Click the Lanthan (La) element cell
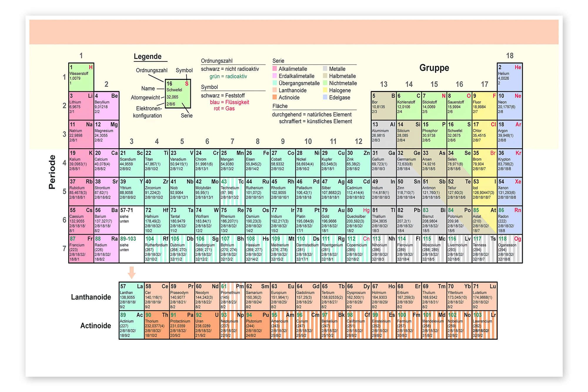This screenshot has height=392, width=588. 132,296
